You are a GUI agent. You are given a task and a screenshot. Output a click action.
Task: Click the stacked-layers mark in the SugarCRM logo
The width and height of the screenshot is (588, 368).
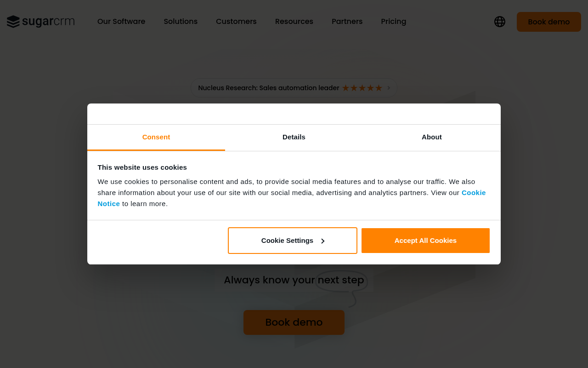12,21
